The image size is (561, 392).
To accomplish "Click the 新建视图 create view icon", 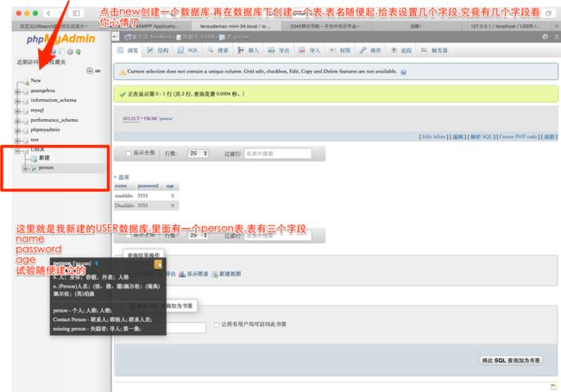I will coord(215,275).
